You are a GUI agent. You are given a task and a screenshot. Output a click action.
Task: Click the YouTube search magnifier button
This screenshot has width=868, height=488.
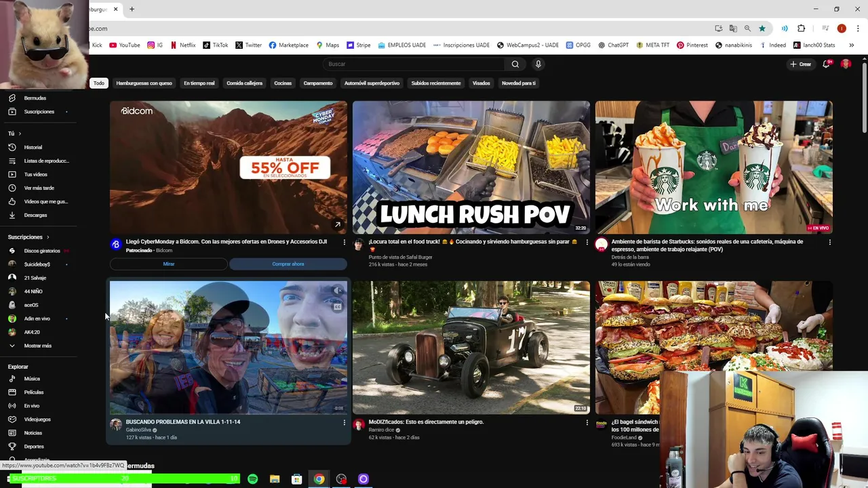[x=515, y=64]
